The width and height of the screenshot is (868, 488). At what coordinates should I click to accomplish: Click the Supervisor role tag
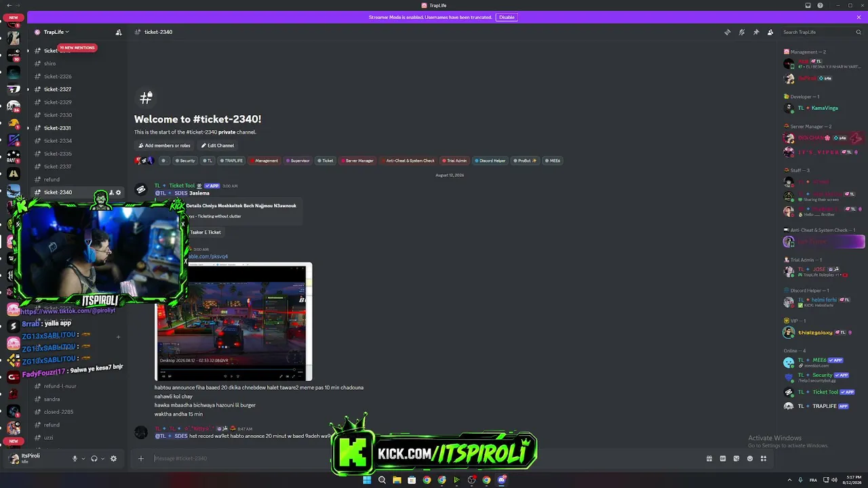pos(298,161)
